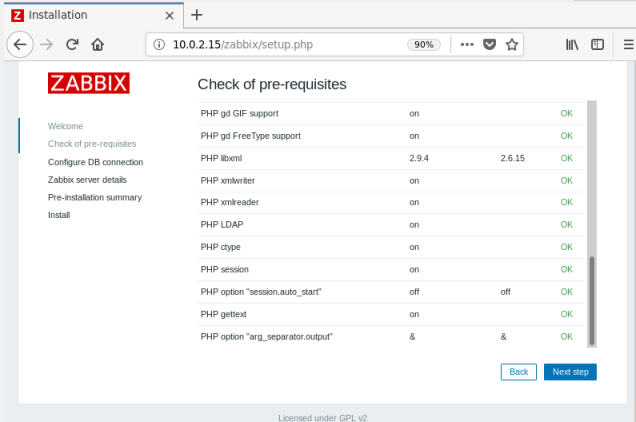This screenshot has height=422, width=636.
Task: Click 'PHP xmlreader' row label
Action: [230, 202]
